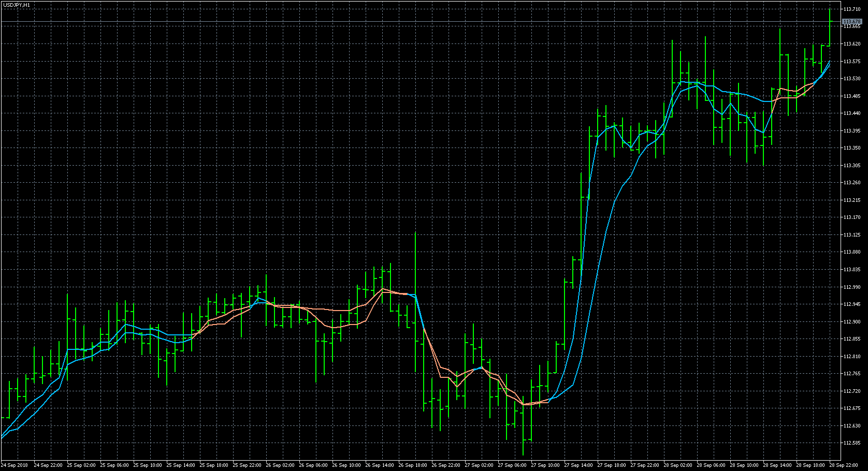Click the 25 Sep 02:00 time label

(x=81, y=465)
